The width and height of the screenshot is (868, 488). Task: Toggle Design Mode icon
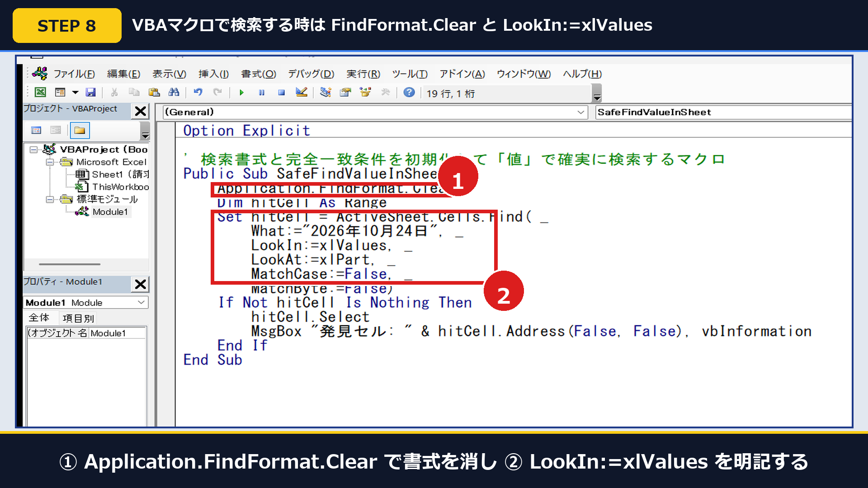pyautogui.click(x=302, y=93)
